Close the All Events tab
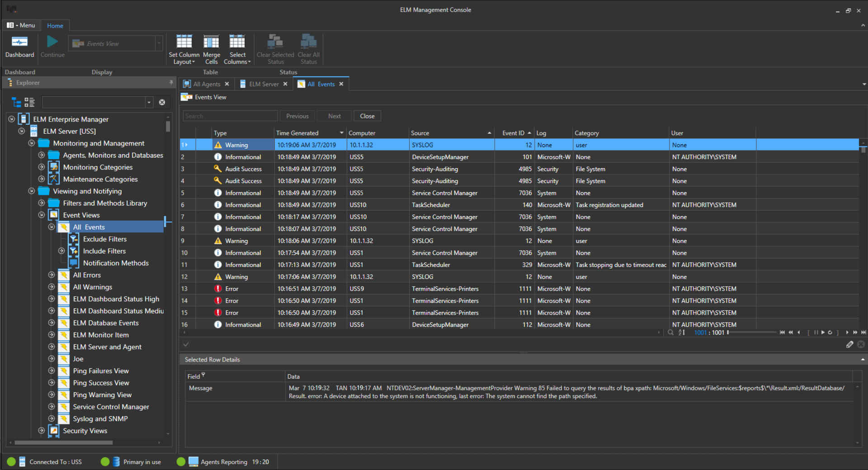The height and width of the screenshot is (470, 868). pos(341,84)
